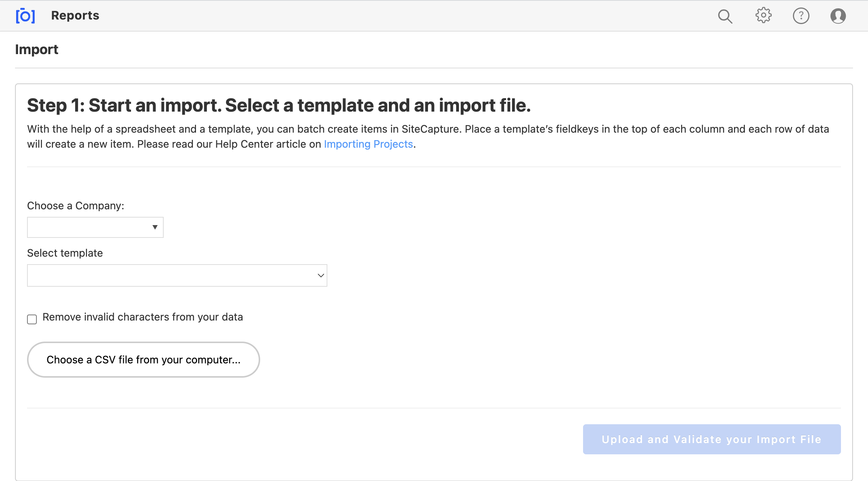This screenshot has width=868, height=481.
Task: Click Upload and Validate Import File
Action: 711,440
